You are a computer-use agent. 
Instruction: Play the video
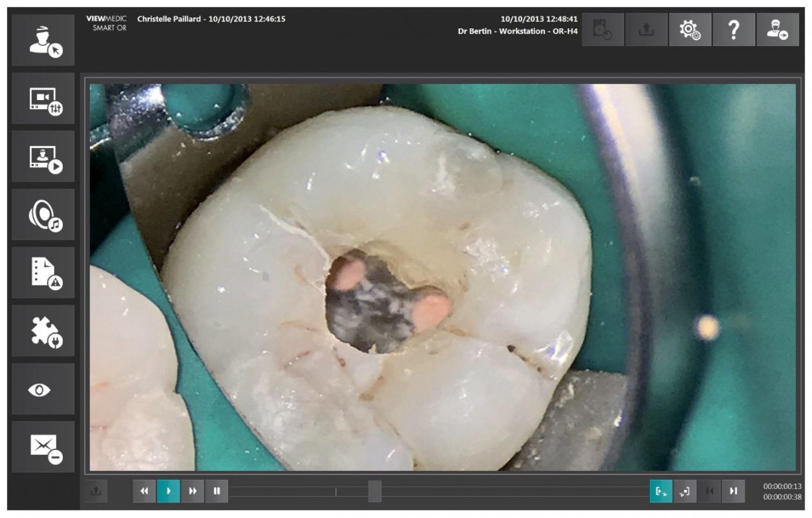click(168, 491)
